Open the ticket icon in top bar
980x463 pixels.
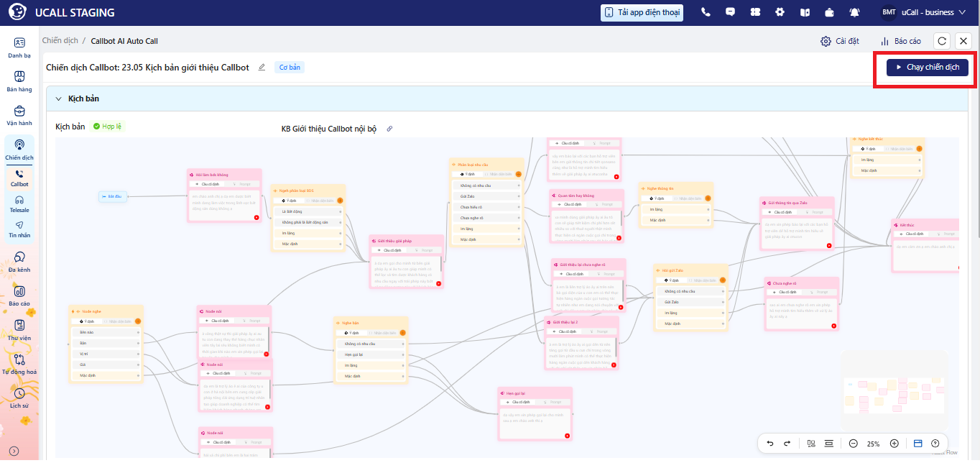755,12
